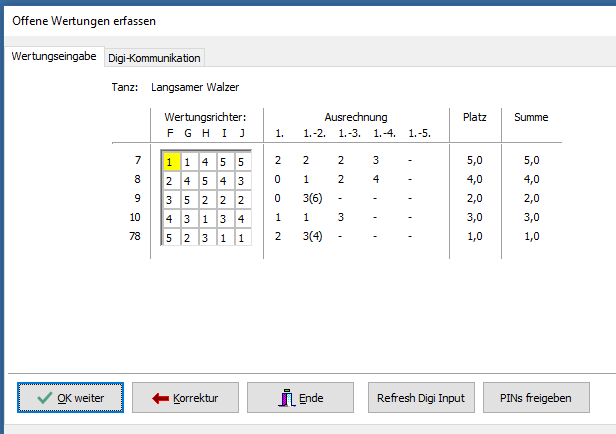Select judge J's score cell for couple 78
This screenshot has height=434, width=616.
239,236
